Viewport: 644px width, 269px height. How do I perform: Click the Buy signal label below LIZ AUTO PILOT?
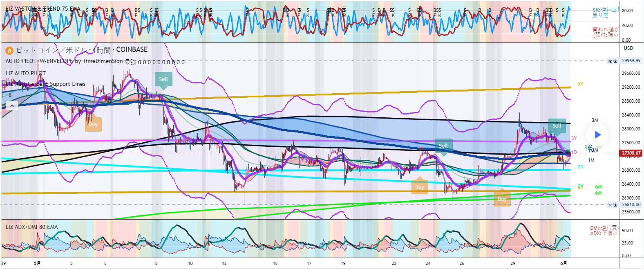pyautogui.click(x=93, y=124)
